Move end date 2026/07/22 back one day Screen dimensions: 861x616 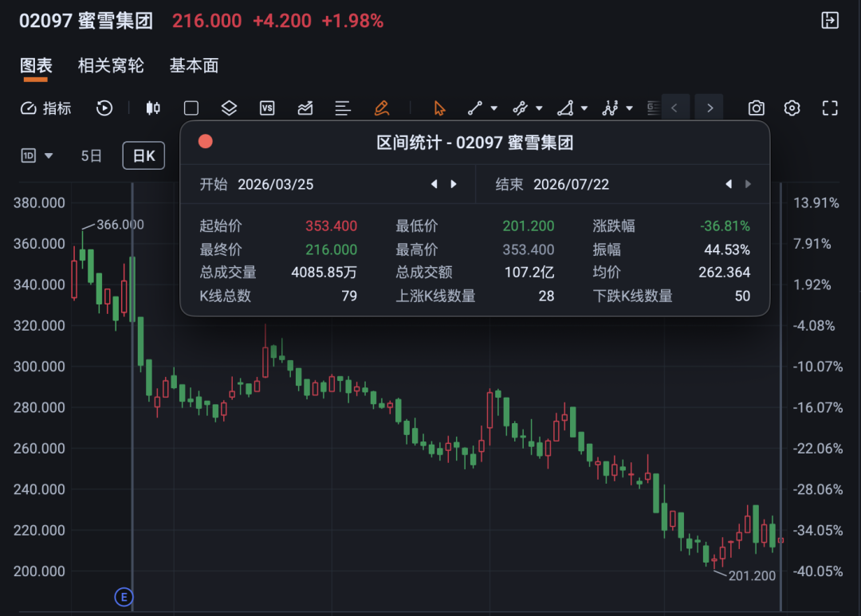point(729,184)
